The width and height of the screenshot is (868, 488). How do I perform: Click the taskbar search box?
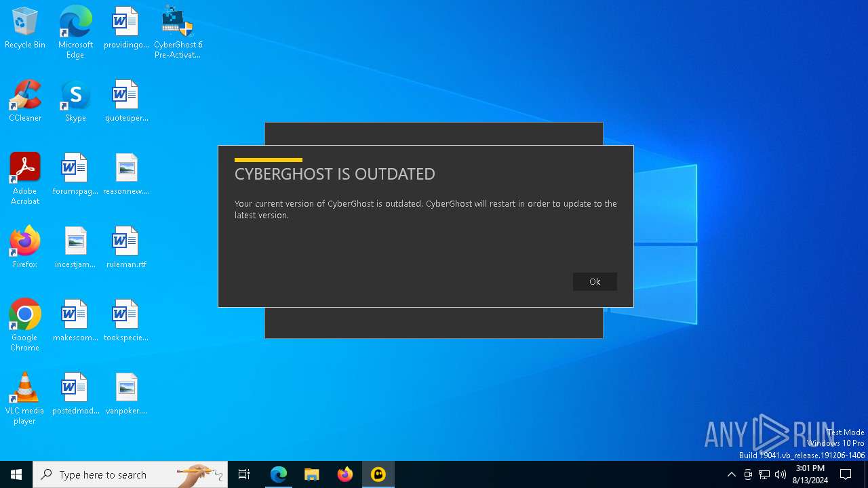coord(130,474)
